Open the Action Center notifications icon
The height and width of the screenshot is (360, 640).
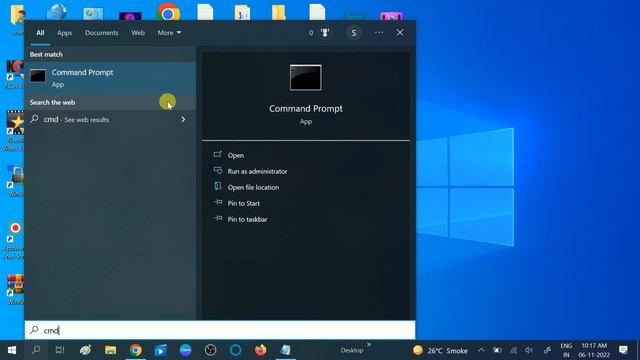[x=623, y=350]
